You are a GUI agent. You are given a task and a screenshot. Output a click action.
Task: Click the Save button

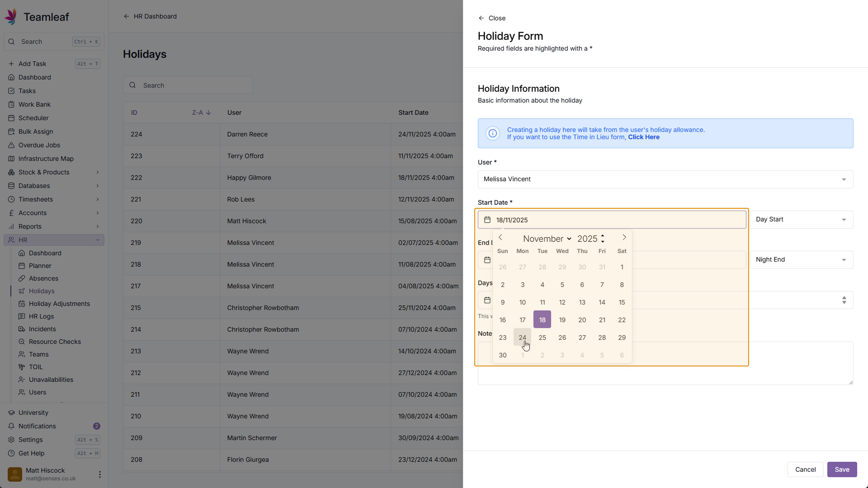point(841,469)
